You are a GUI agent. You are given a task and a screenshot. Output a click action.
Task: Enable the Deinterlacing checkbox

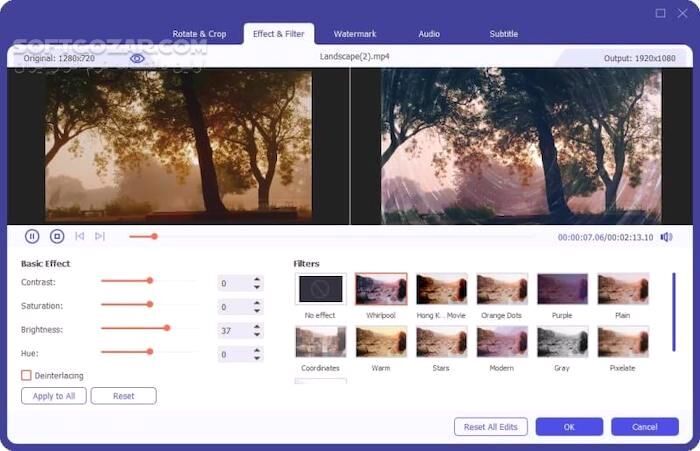(x=26, y=375)
